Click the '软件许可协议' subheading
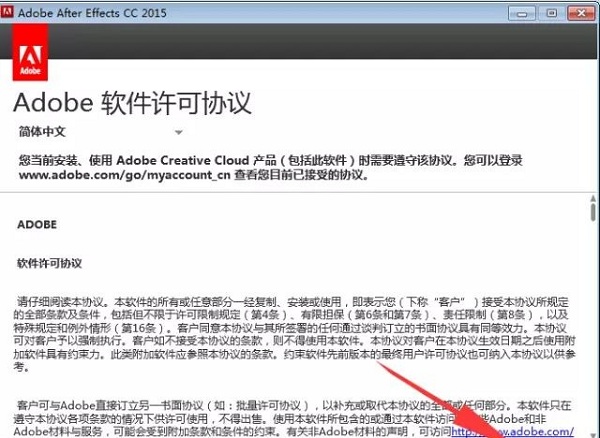The image size is (600, 438). (49, 263)
